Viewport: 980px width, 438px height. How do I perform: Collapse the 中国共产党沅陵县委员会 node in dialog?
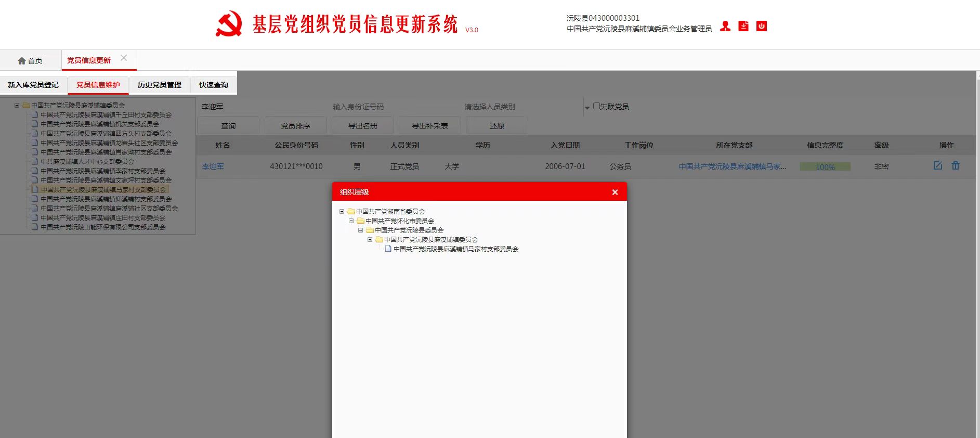tap(360, 230)
